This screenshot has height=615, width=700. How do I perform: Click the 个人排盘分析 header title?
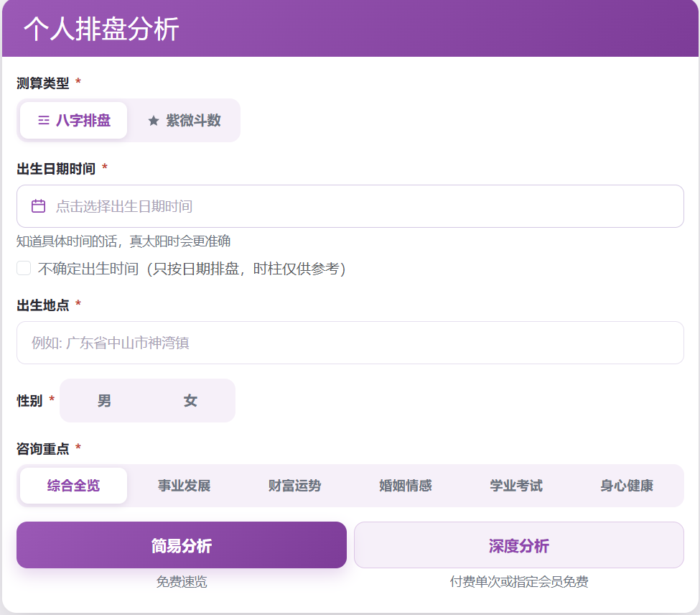(101, 29)
